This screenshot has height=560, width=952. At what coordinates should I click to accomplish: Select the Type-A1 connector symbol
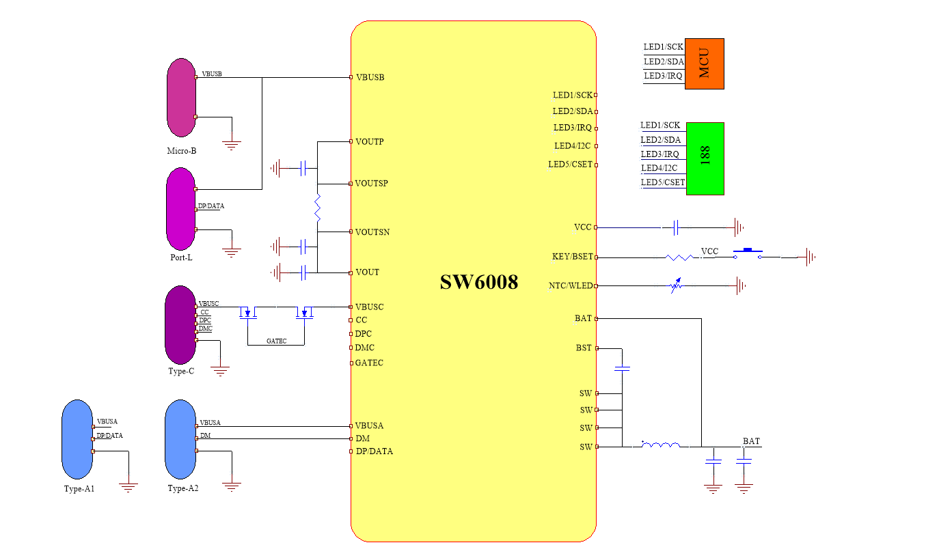point(77,440)
